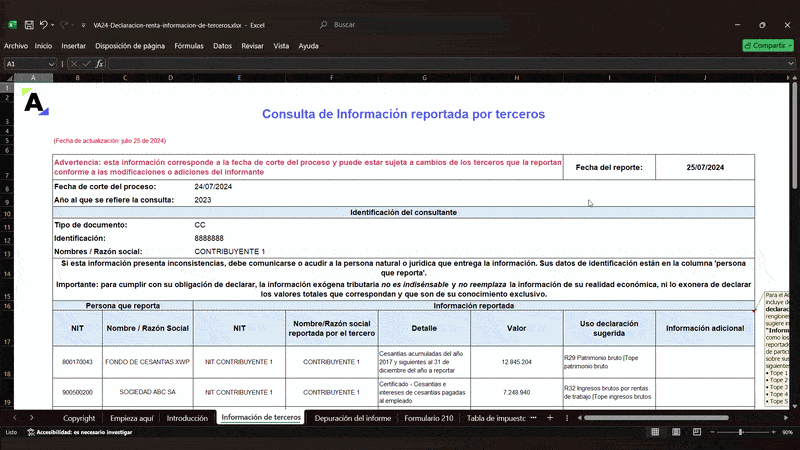Click the report title Consulta de Información
This screenshot has height=450, width=800.
point(403,114)
